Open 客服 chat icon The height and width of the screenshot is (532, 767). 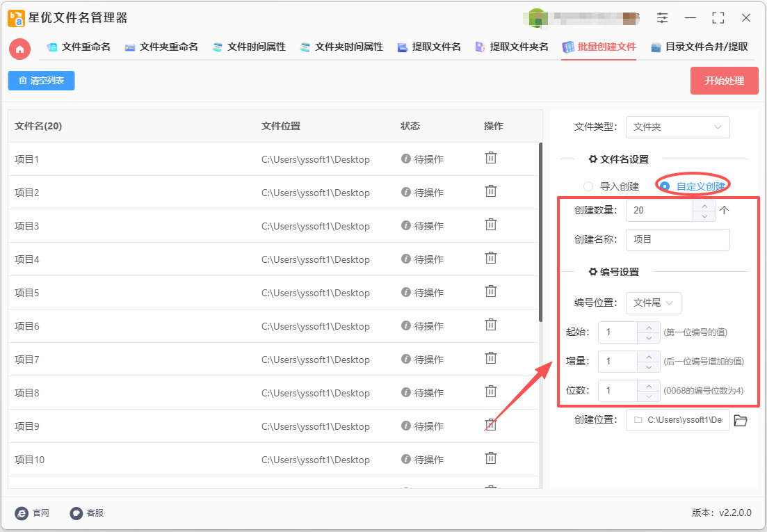click(x=76, y=513)
